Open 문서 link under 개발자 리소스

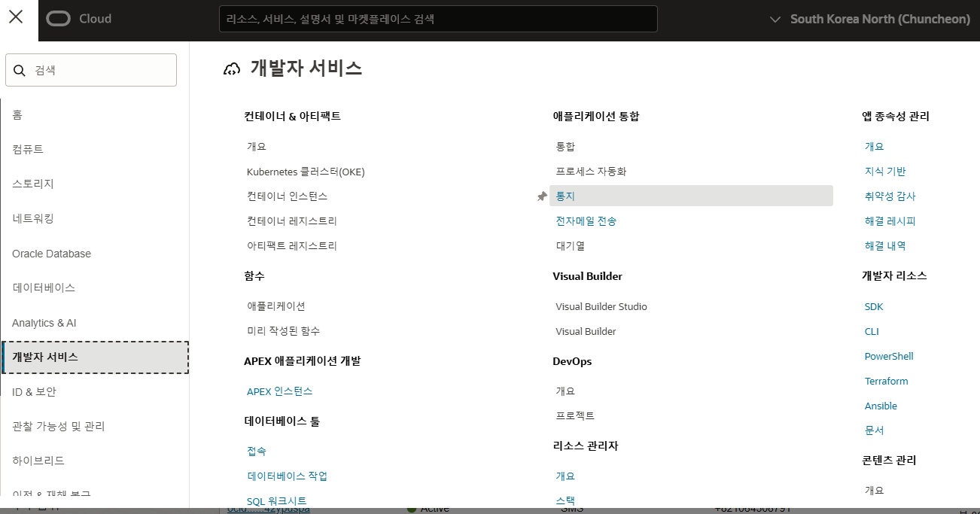[x=875, y=430]
